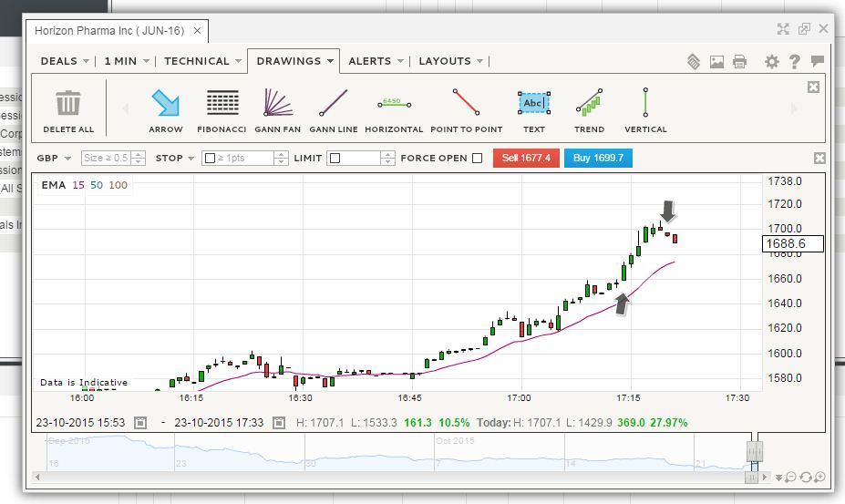Open the Layouts menu
The image size is (845, 504).
(x=450, y=61)
